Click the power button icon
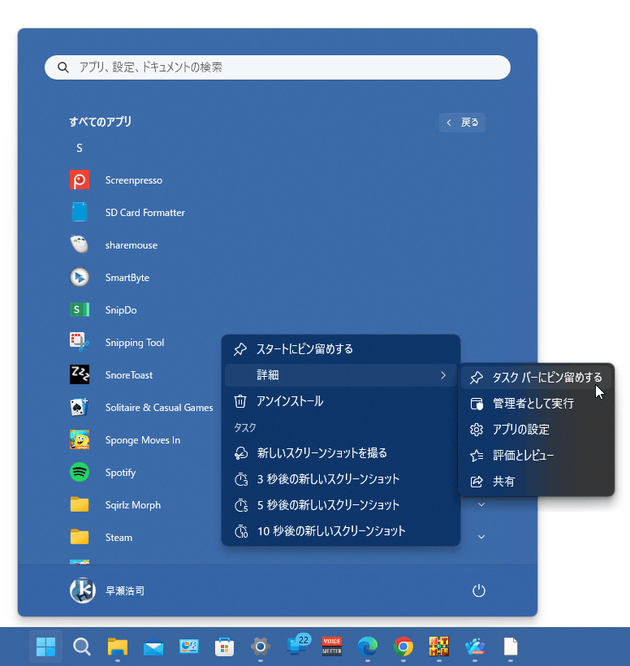Image resolution: width=630 pixels, height=666 pixels. [x=479, y=590]
